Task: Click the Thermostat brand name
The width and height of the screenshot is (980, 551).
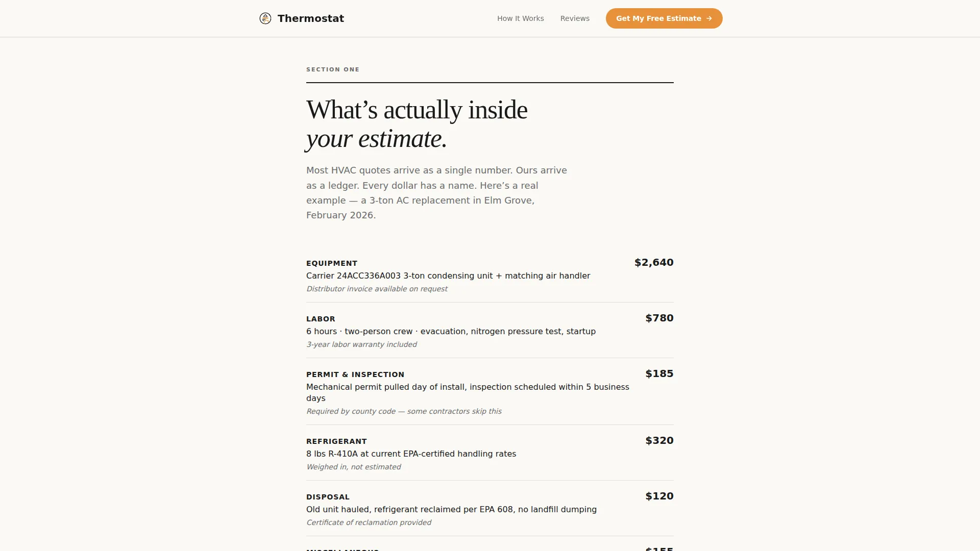Action: [x=311, y=18]
